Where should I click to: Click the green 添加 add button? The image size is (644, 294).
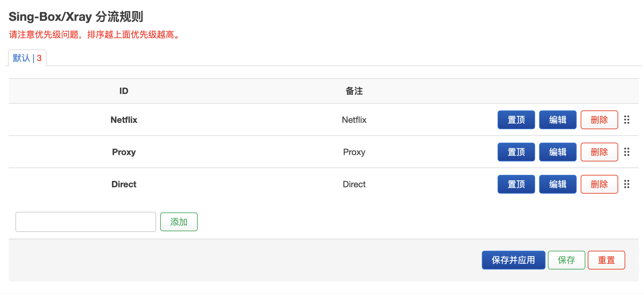point(179,222)
